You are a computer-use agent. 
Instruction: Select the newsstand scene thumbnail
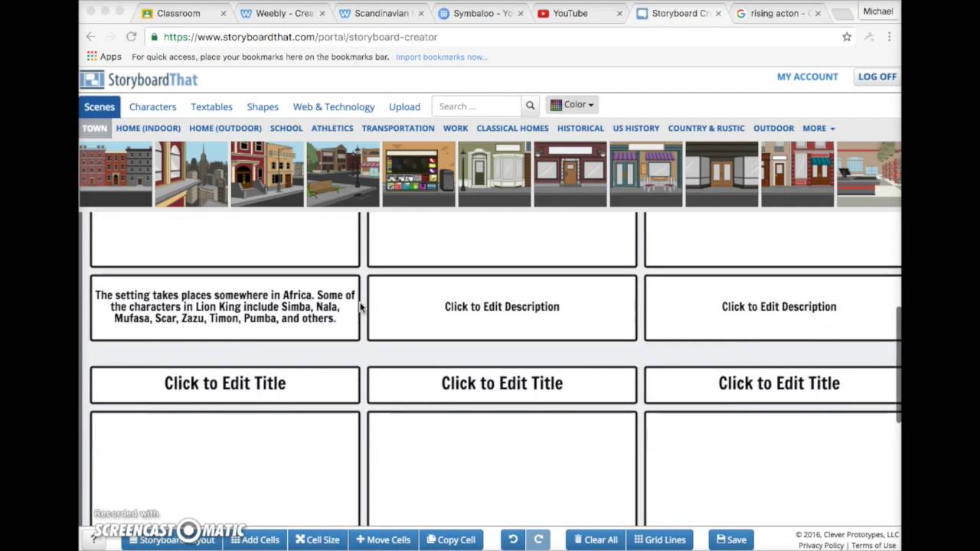point(419,174)
